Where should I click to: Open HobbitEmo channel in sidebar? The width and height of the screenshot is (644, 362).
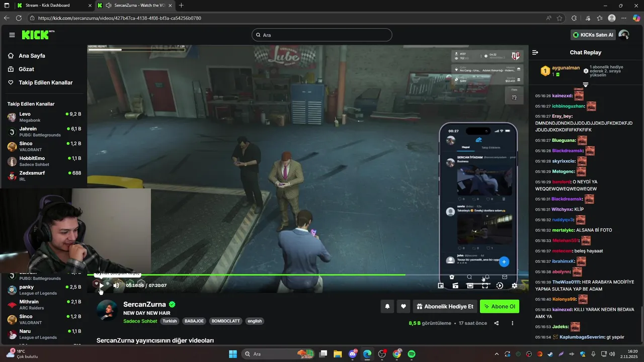click(44, 161)
